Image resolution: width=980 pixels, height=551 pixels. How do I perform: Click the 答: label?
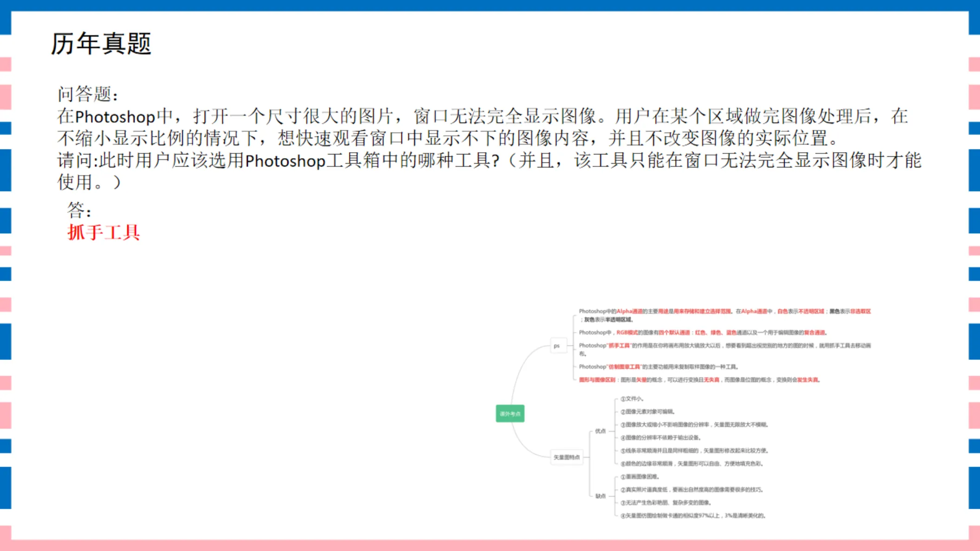79,211
